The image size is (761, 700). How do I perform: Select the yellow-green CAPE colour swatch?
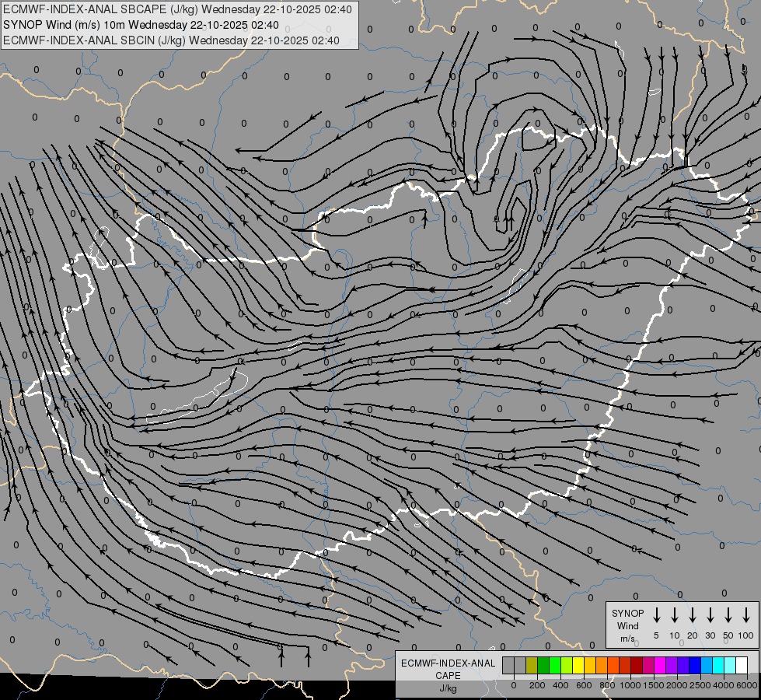point(567,665)
